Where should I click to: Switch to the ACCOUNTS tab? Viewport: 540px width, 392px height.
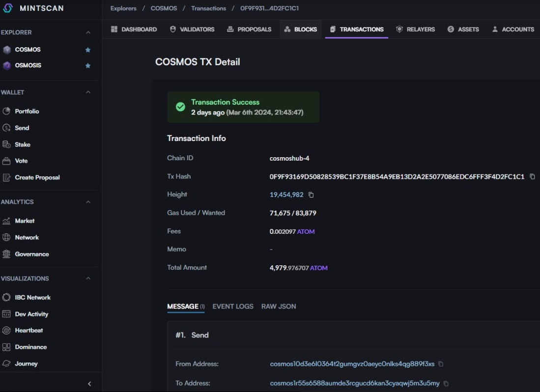(x=513, y=29)
